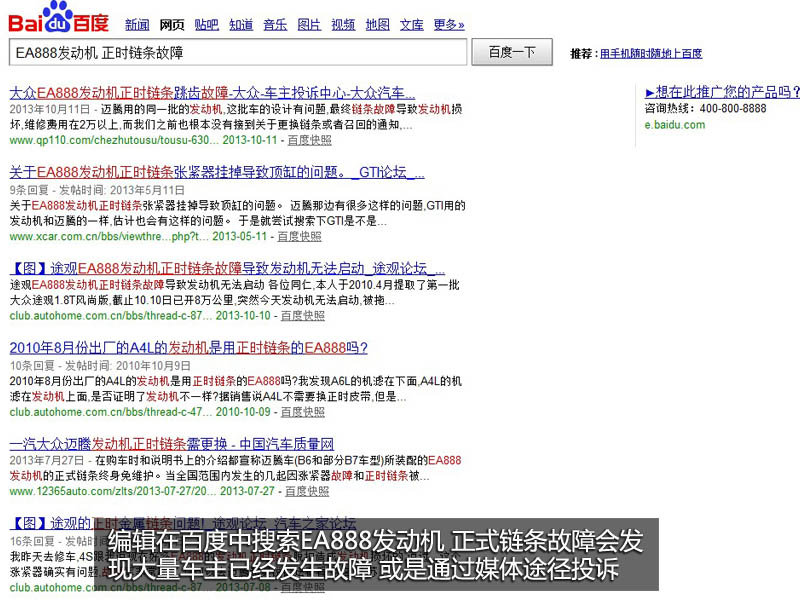Click the 10条回复 reply info line

point(100,366)
